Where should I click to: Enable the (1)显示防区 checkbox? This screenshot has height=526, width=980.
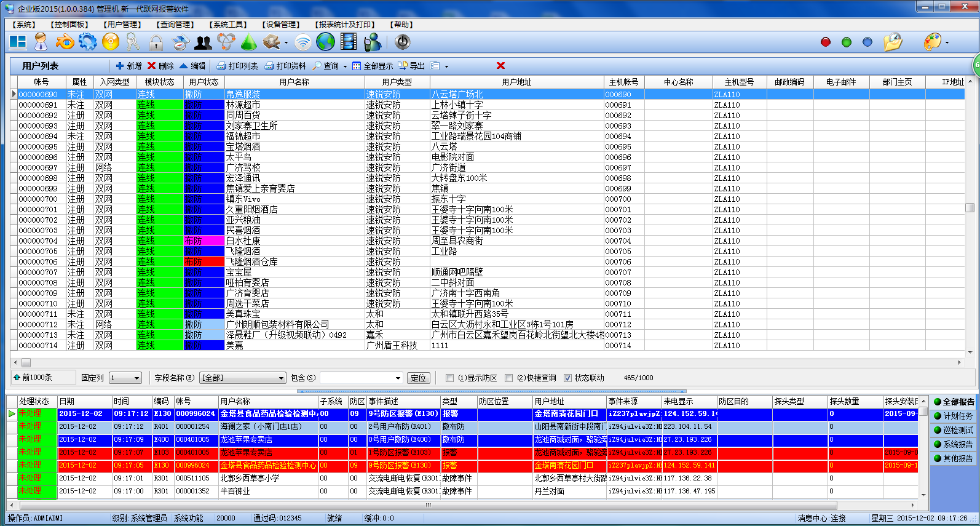tap(450, 378)
